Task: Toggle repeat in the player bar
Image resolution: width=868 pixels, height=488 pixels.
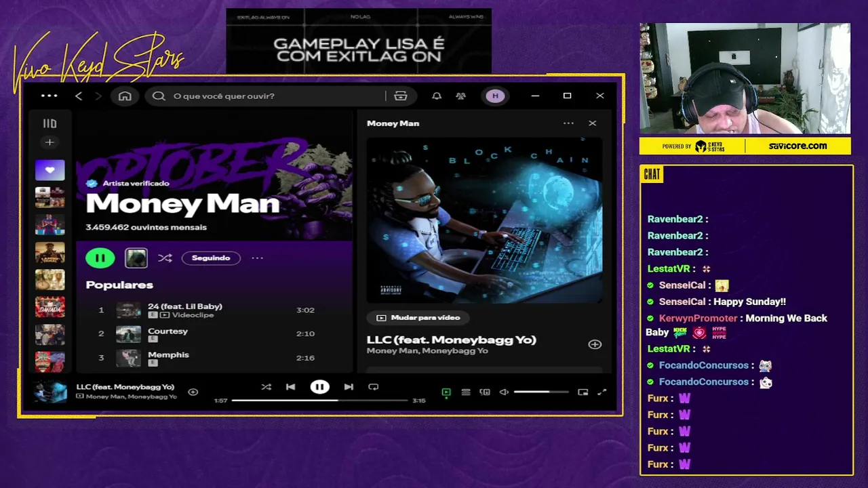Action: [374, 387]
